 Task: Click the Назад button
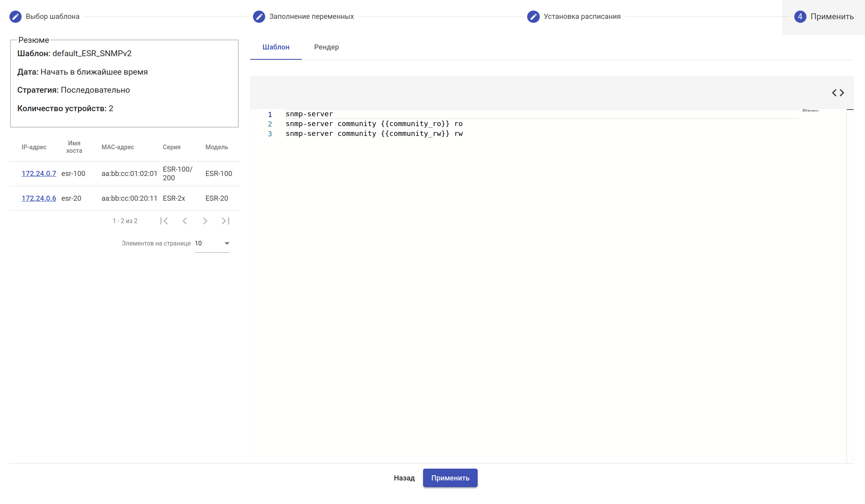(x=404, y=478)
